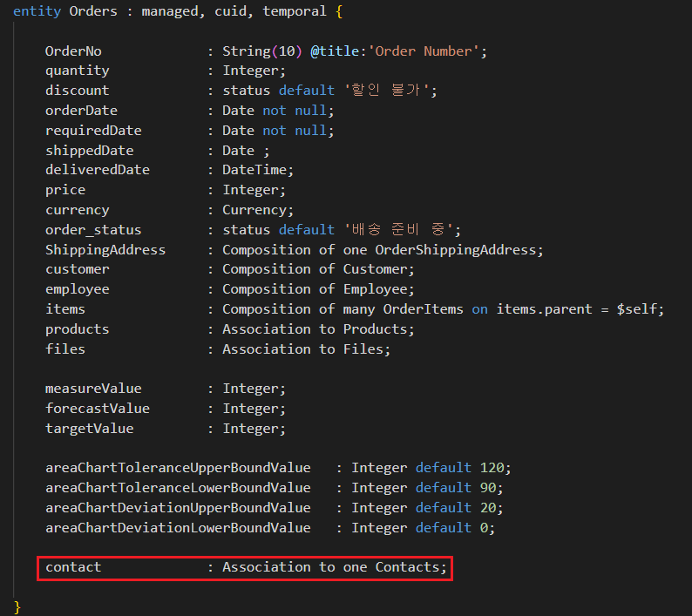Click the 'price' field name
This screenshot has height=616, width=692.
click(65, 190)
